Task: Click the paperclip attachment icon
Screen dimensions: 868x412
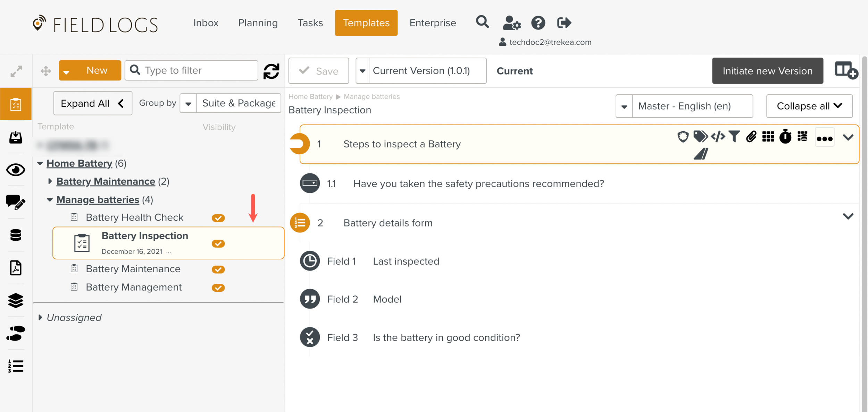Action: tap(751, 137)
